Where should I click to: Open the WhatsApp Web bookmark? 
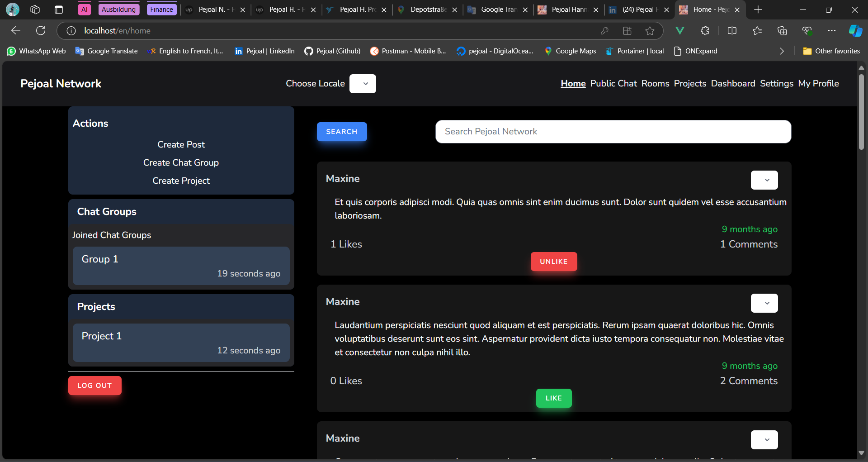(x=36, y=51)
